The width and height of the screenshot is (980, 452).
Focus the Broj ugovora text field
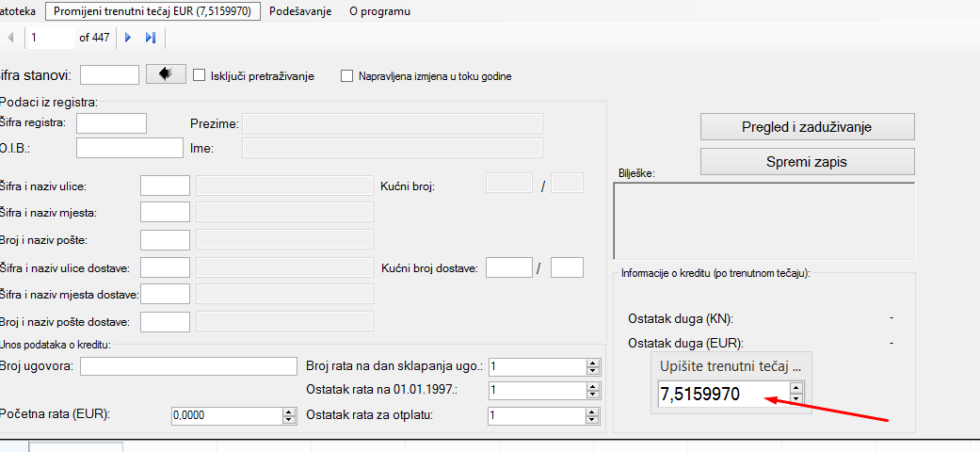[x=187, y=366]
